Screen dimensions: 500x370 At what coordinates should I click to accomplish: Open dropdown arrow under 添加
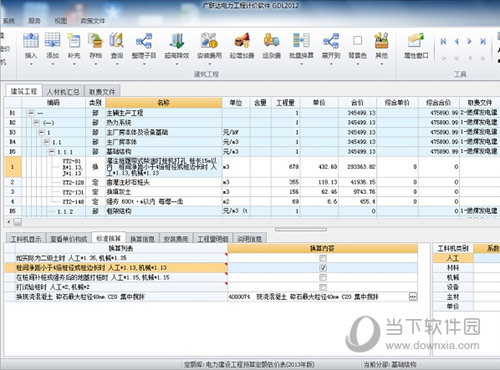tap(53, 63)
